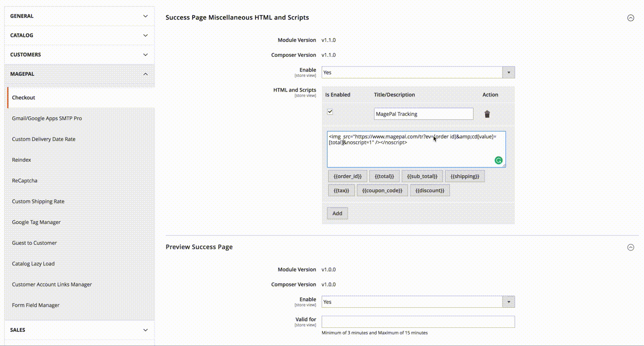
Task: Click the Title/Description column header
Action: coord(394,95)
